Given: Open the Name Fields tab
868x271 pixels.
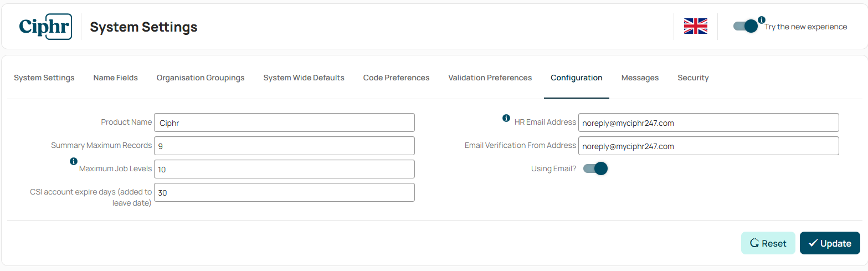Looking at the screenshot, I should coord(116,78).
